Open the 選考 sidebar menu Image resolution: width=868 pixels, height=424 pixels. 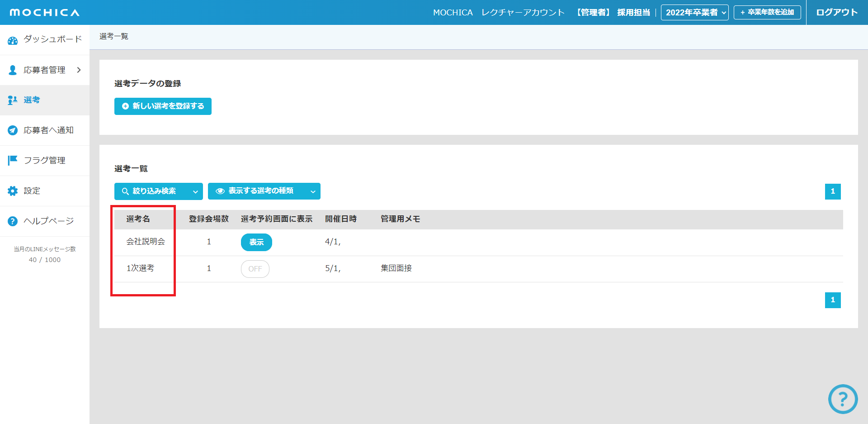tap(32, 100)
